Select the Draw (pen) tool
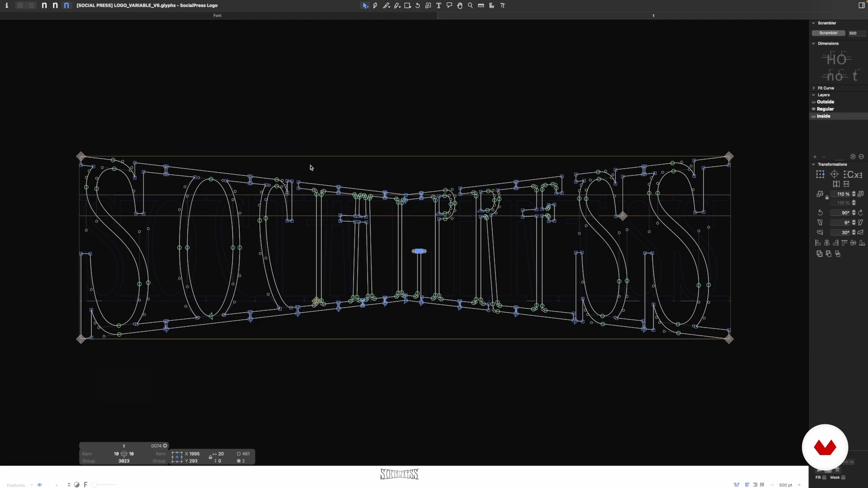Screen dimensions: 868x488 375,5
